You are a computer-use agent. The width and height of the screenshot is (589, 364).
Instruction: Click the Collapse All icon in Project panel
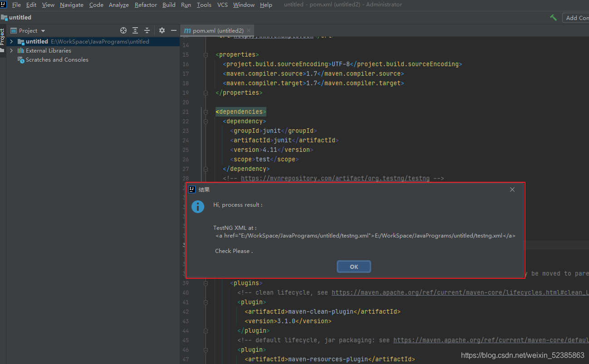147,30
